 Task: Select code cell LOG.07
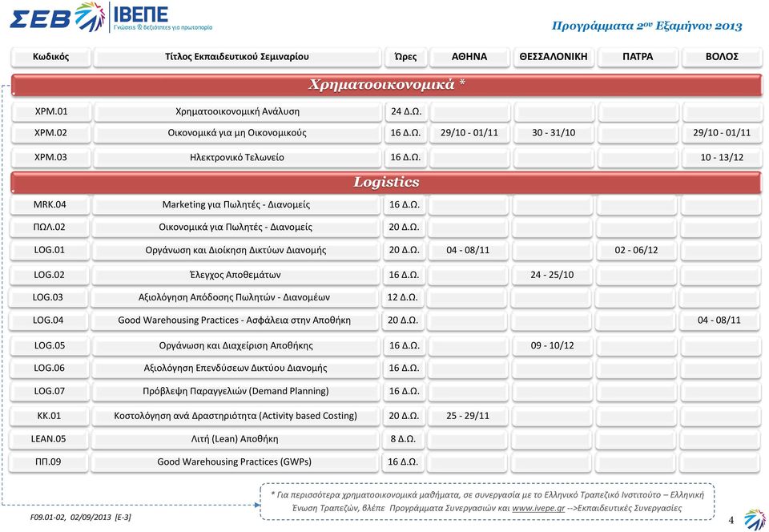point(50,391)
